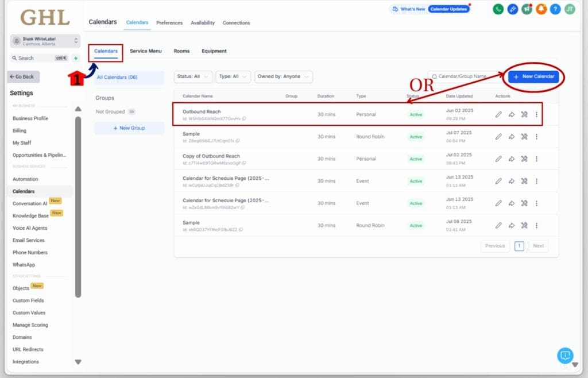Click the New Group button
This screenshot has width=588, height=378.
pos(129,128)
